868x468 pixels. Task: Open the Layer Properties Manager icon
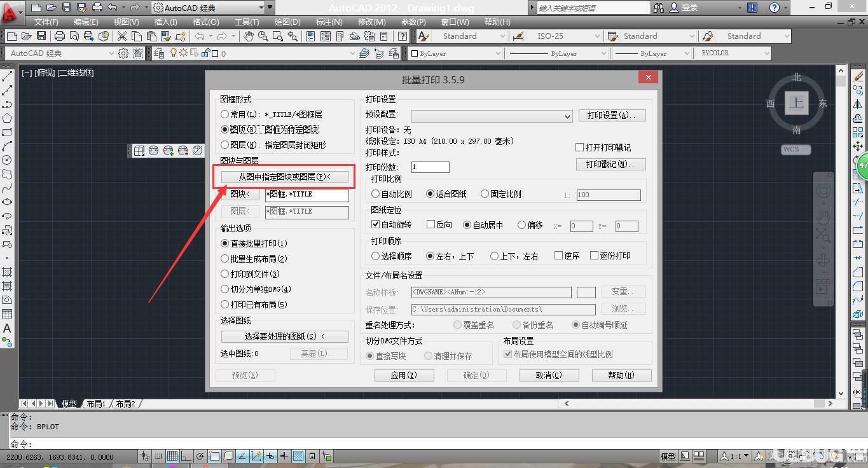click(159, 53)
